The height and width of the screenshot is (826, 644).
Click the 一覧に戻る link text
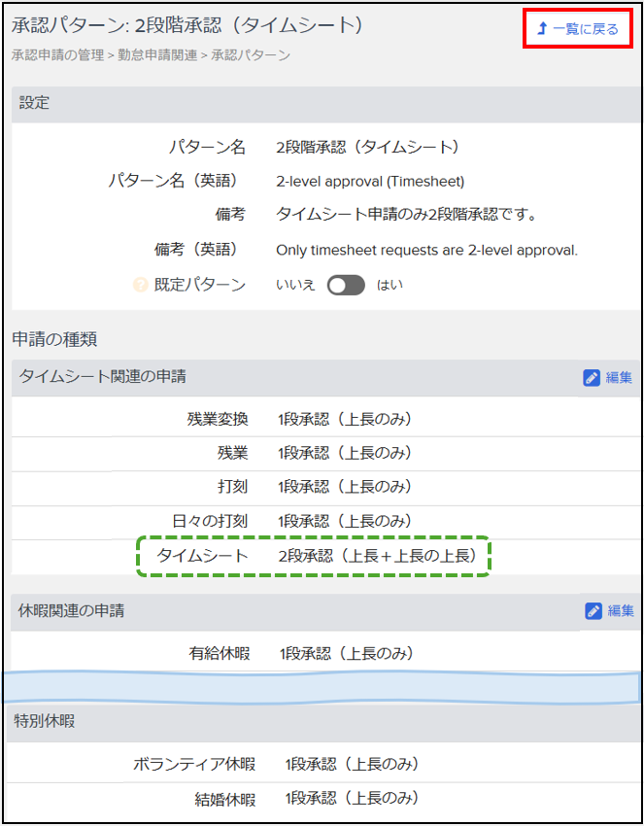[586, 29]
